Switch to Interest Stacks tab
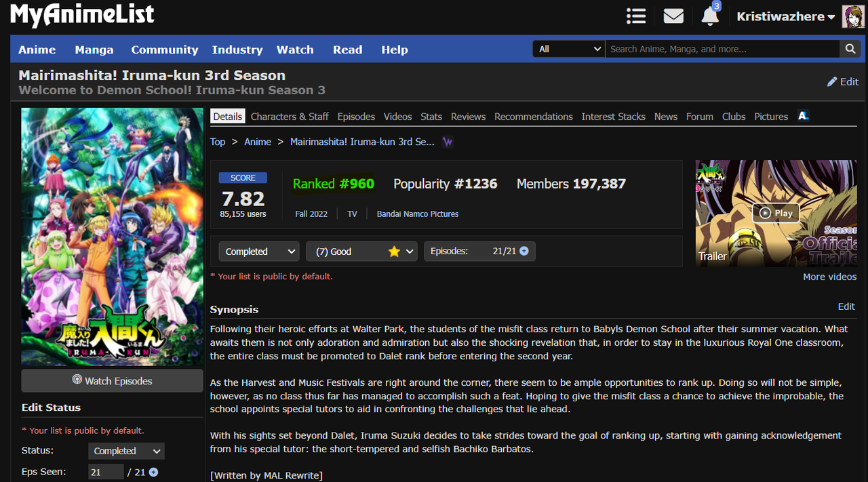The image size is (868, 482). [x=614, y=117]
